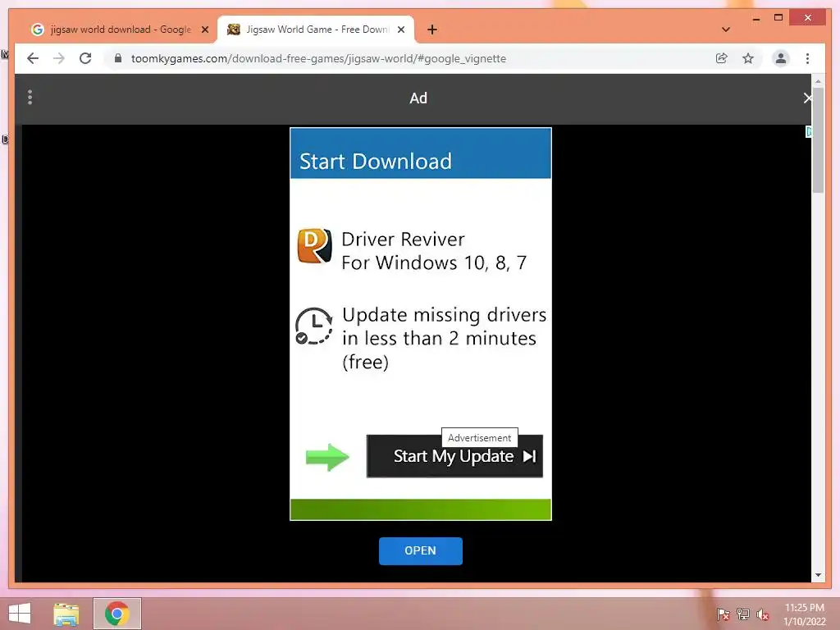The image size is (840, 630).
Task: Open Action Center flag tray icon
Action: click(x=723, y=614)
